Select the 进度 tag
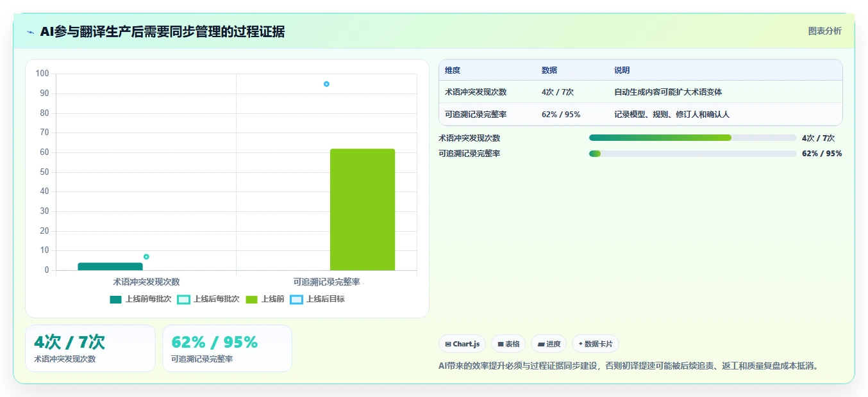Viewport: 868px width, 397px height. (x=549, y=344)
